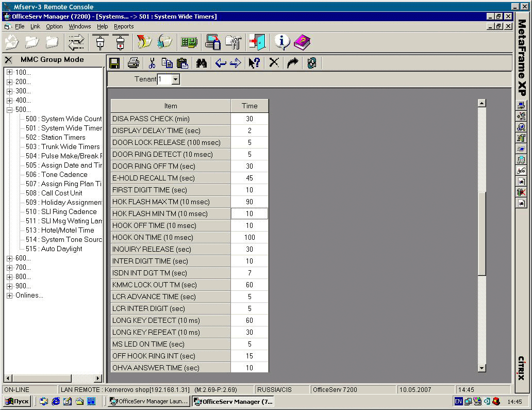Click the binoculars find icon
Image resolution: width=532 pixels, height=410 pixels.
pos(202,63)
